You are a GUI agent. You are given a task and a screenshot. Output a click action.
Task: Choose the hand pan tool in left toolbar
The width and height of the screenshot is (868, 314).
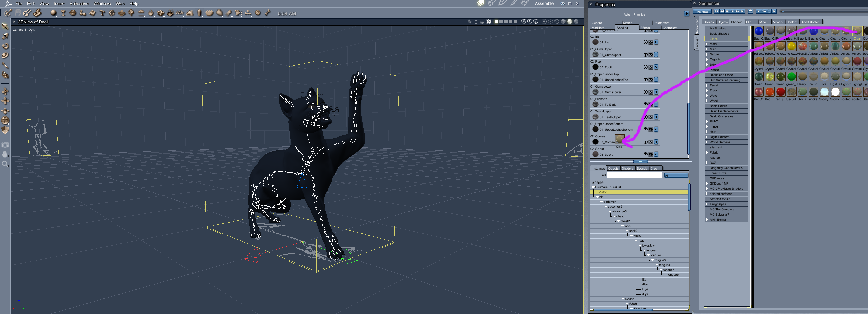pos(5,154)
